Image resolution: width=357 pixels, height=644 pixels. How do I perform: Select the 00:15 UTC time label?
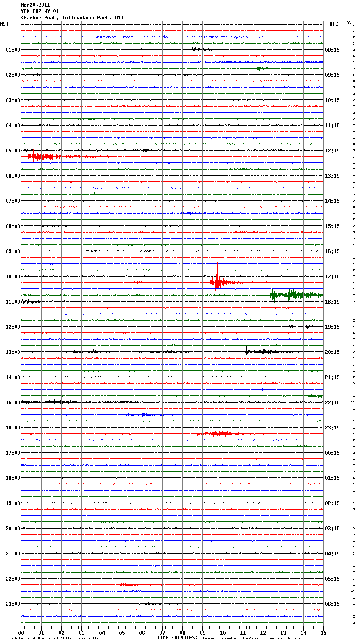coord(332,453)
